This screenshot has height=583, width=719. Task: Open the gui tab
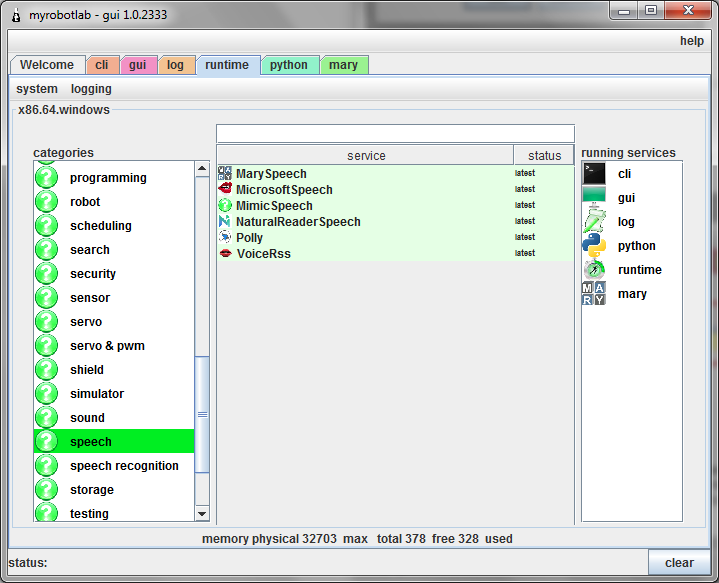click(138, 65)
